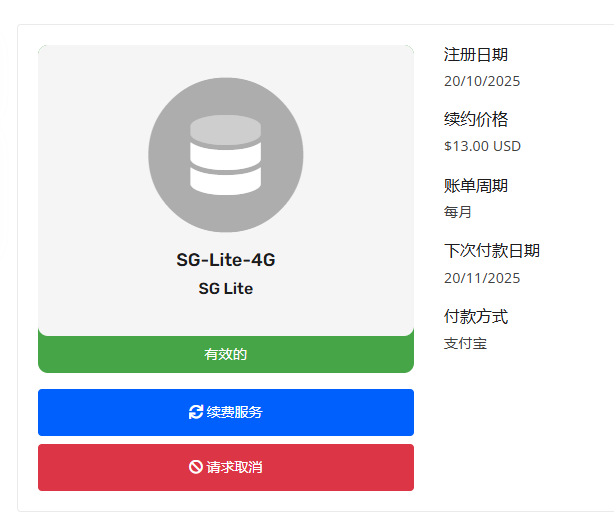The height and width of the screenshot is (520, 614).
Task: Click the 付款方式 label
Action: (476, 316)
